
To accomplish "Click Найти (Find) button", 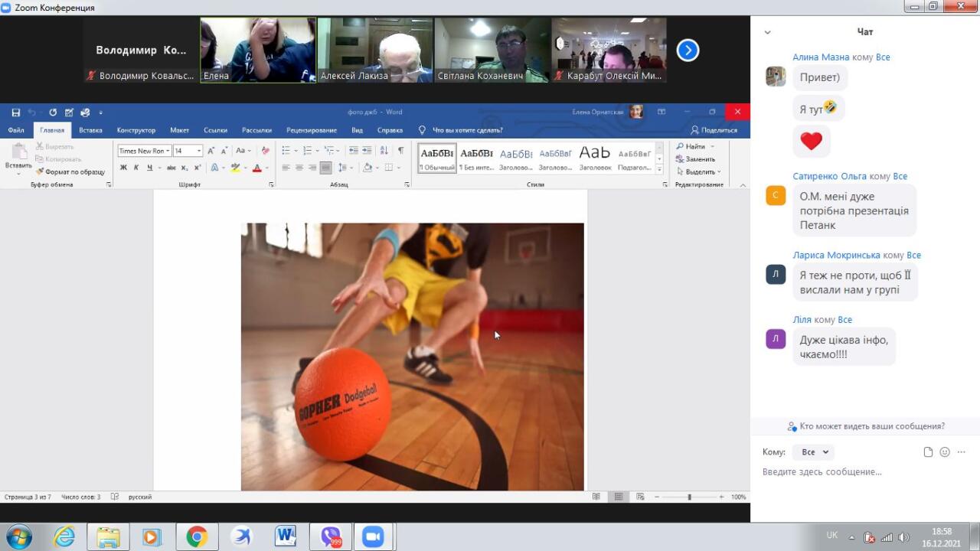I will point(690,146).
